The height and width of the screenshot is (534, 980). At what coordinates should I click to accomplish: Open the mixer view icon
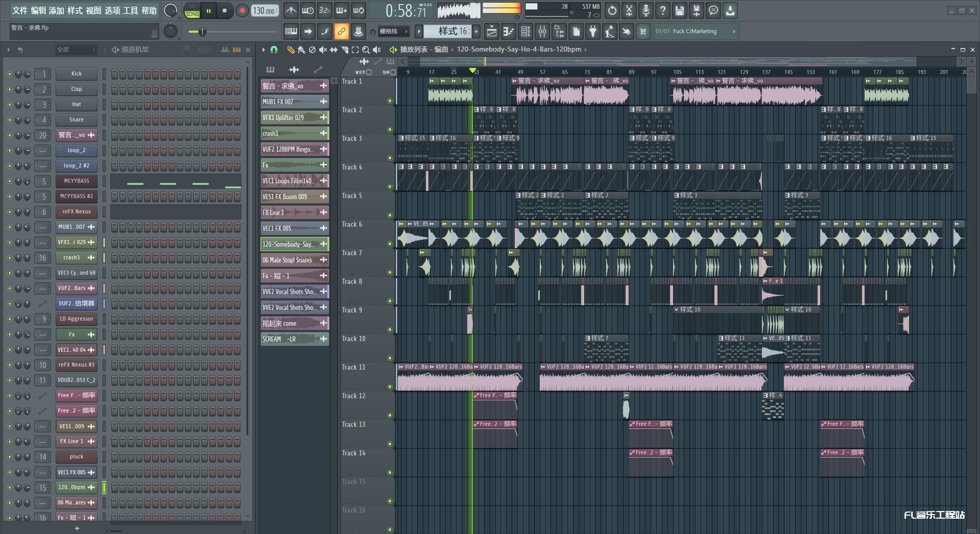click(x=542, y=32)
